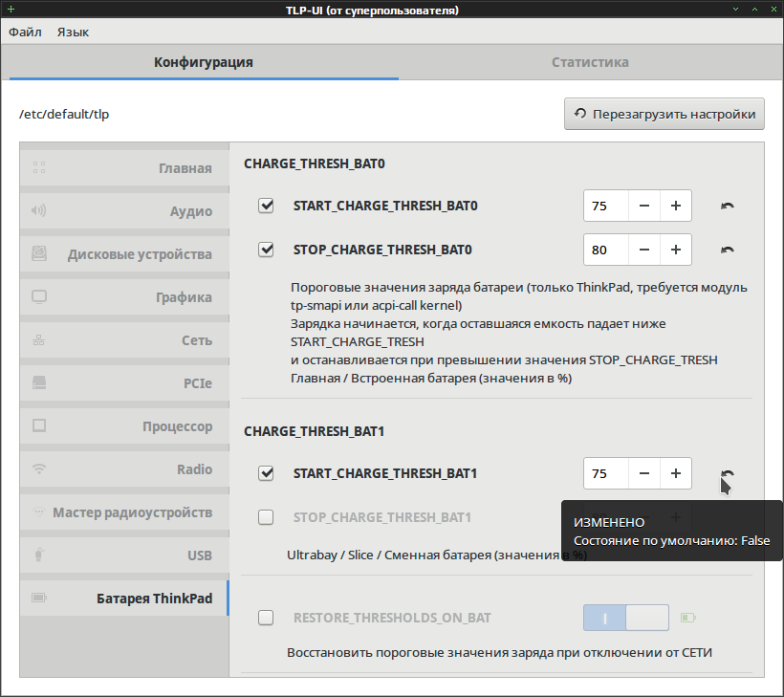Click the CHARGE_THRESH_BAT1 heading

pyautogui.click(x=314, y=431)
